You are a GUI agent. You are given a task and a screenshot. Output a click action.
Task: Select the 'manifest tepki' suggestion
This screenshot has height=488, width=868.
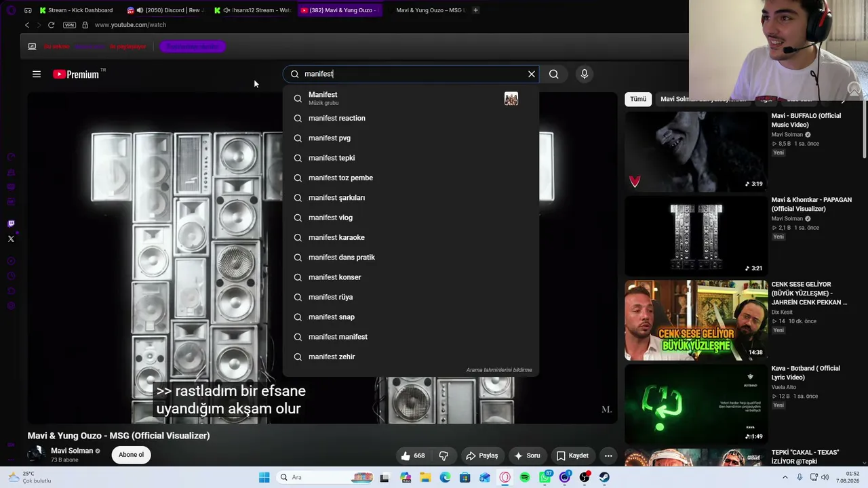(x=410, y=158)
